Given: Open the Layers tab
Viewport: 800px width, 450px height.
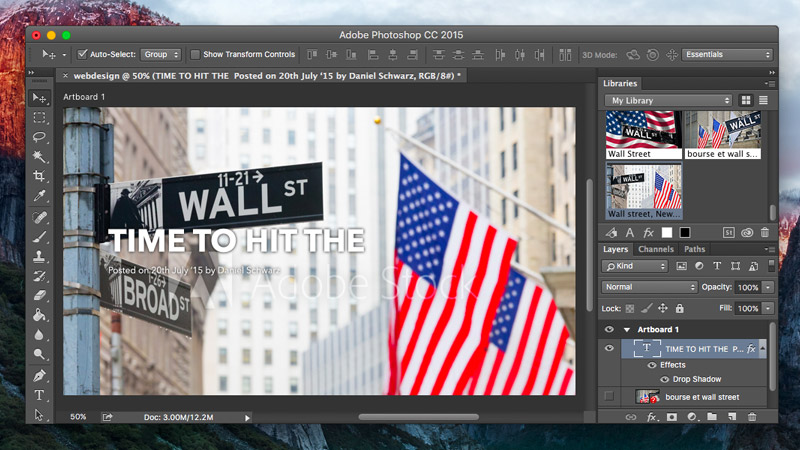Looking at the screenshot, I should pos(615,249).
